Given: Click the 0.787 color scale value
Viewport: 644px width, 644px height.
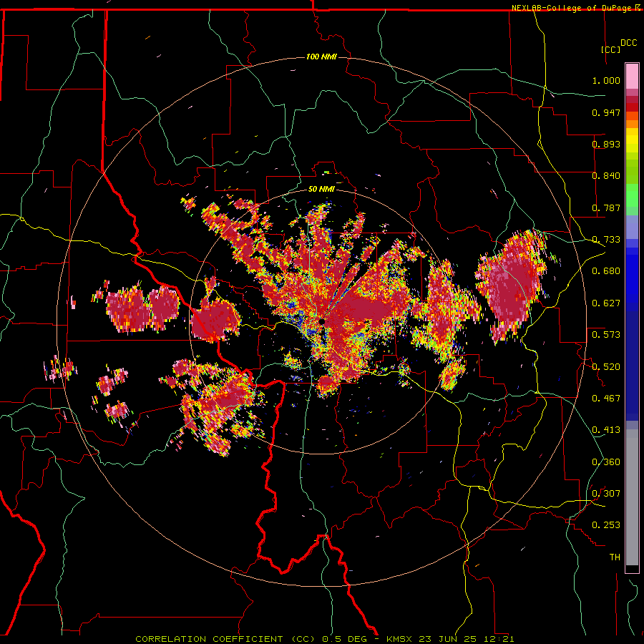Looking at the screenshot, I should click(606, 208).
